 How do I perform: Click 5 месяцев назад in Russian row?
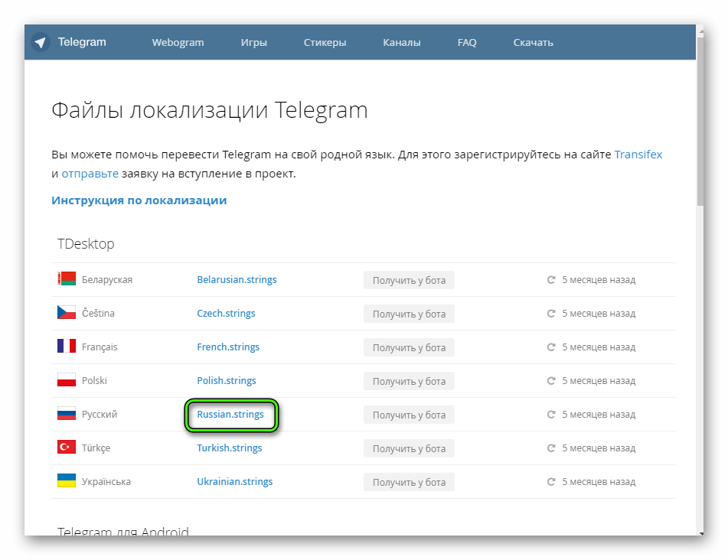click(x=599, y=415)
